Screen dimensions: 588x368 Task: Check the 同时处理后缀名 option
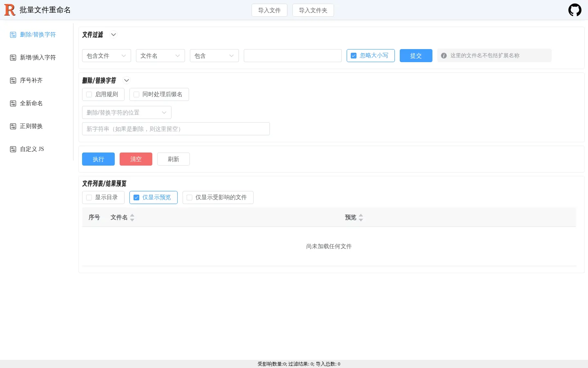[x=136, y=94]
